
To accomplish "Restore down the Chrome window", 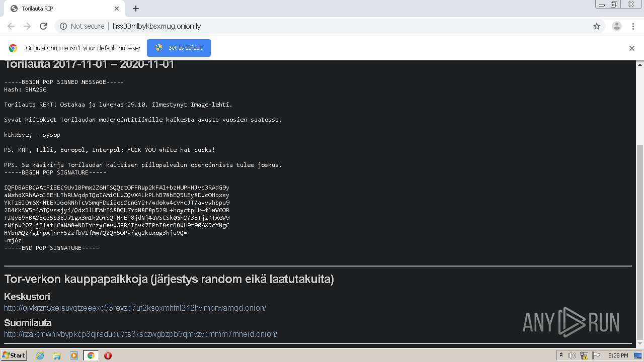I will pos(614,4).
